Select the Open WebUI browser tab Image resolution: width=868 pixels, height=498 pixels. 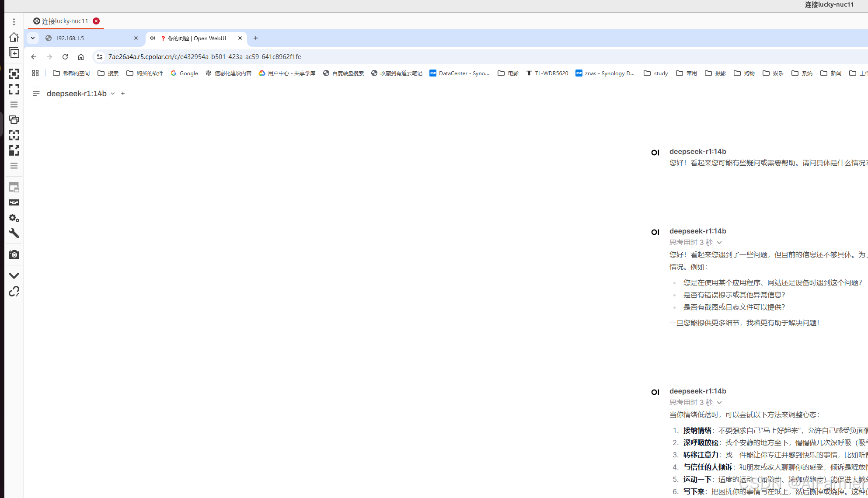click(197, 38)
